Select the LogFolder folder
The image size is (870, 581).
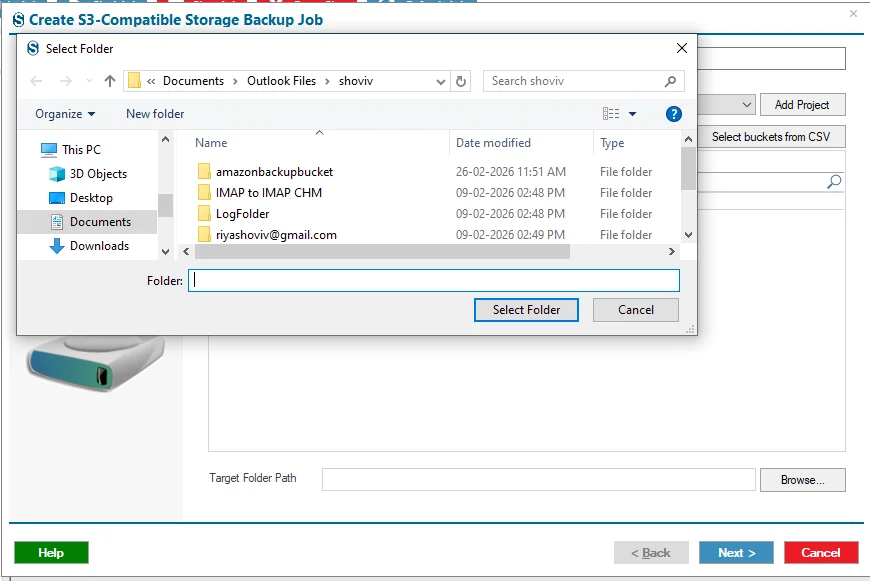tap(242, 214)
